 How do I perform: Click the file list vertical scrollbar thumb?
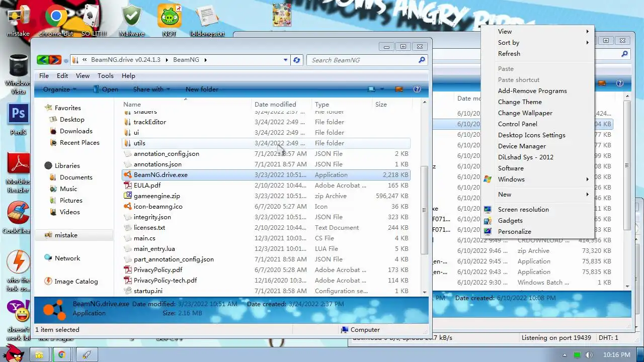(425, 210)
